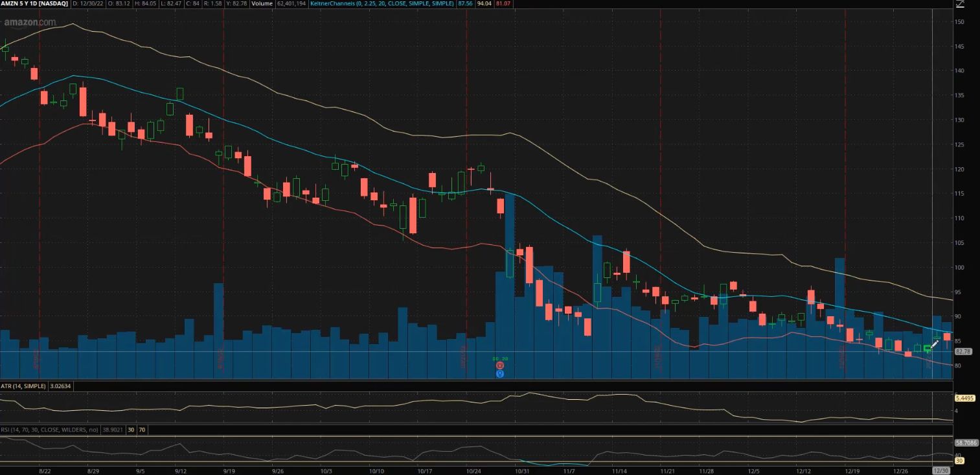Click the Volume label in the header

click(x=262, y=4)
